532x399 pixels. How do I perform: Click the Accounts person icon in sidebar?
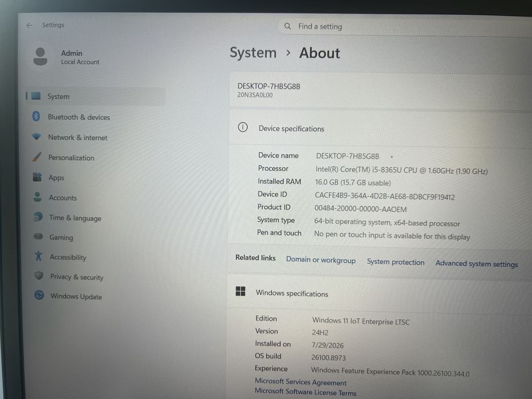pyautogui.click(x=38, y=197)
